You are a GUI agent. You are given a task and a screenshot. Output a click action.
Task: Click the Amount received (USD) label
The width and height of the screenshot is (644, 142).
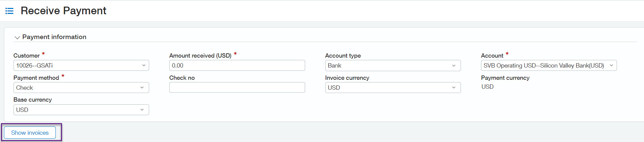200,56
